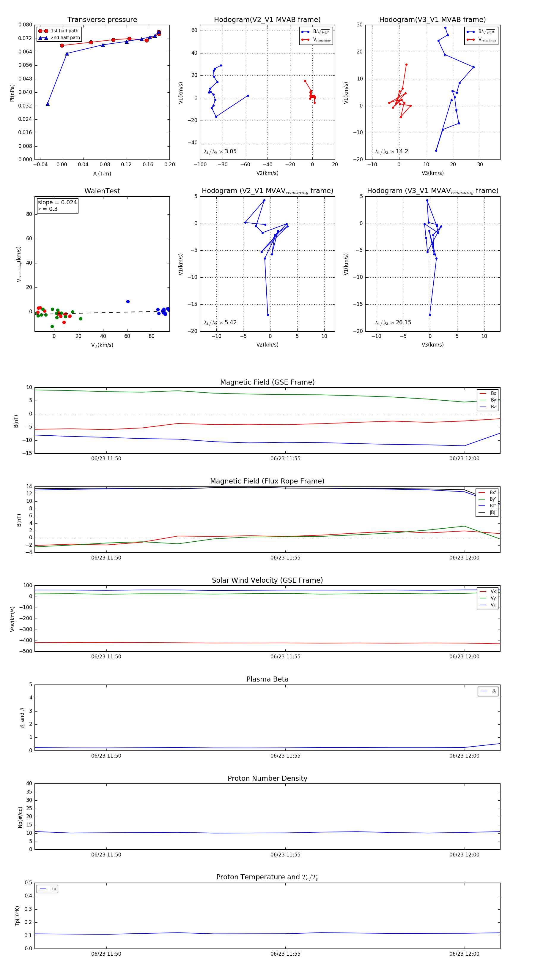Select the 'Bz' legend entry in GSE plot

(488, 407)
